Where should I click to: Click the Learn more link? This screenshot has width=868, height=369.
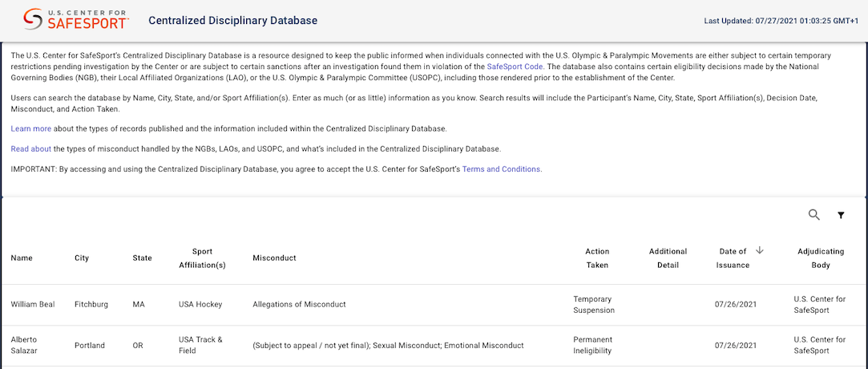coord(31,128)
